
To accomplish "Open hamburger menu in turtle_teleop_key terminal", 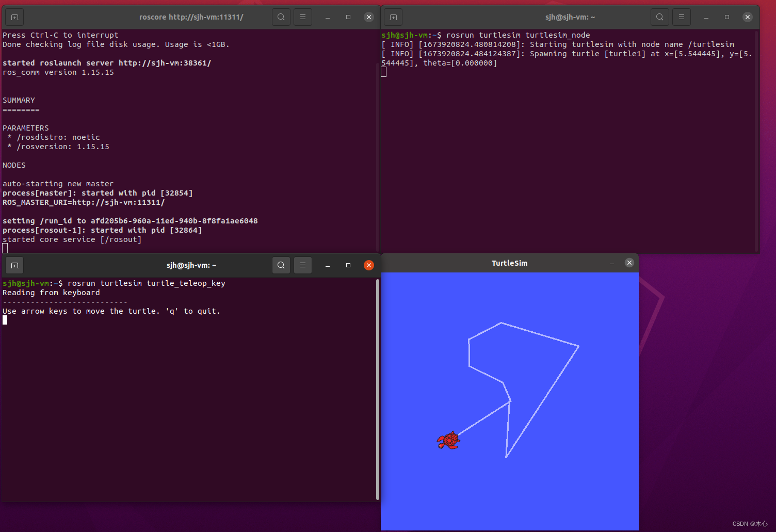I will (x=303, y=265).
